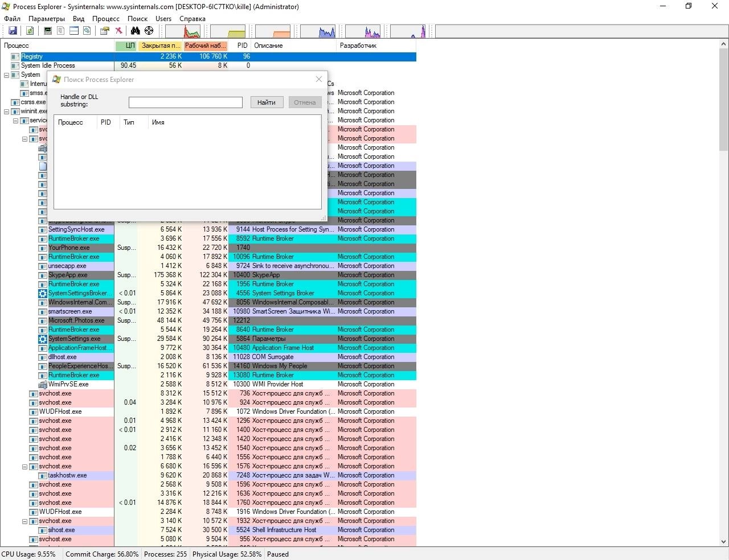
Task: Open the Справка menu
Action: tap(193, 18)
